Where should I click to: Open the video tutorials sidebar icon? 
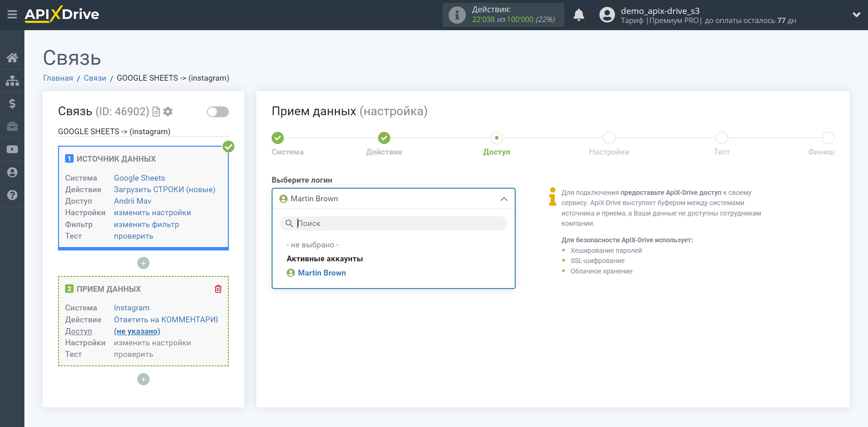pos(12,149)
